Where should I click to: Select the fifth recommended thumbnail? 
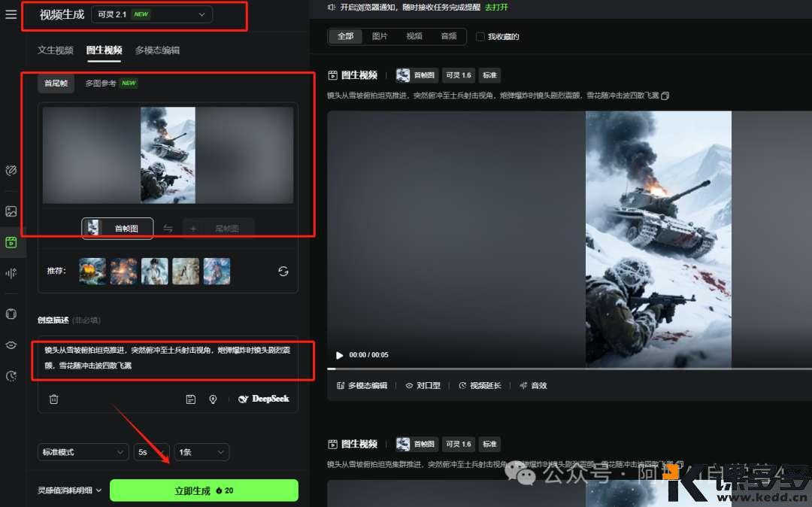pos(217,272)
